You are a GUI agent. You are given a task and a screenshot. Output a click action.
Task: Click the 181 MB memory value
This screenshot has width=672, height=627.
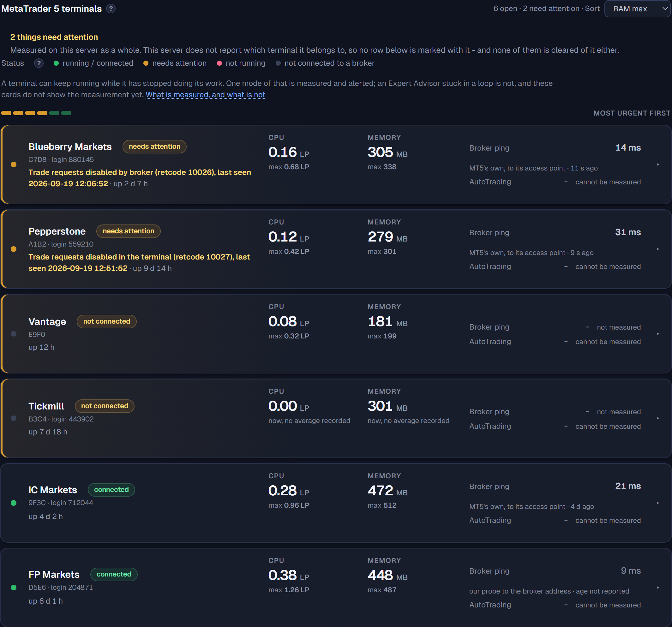(387, 321)
